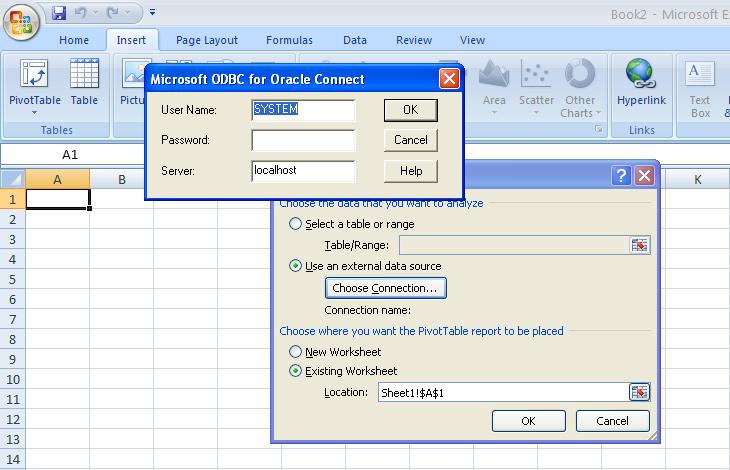Cancel the Create PivotTable dialog
Screen dimensions: 730x470
[x=612, y=421]
